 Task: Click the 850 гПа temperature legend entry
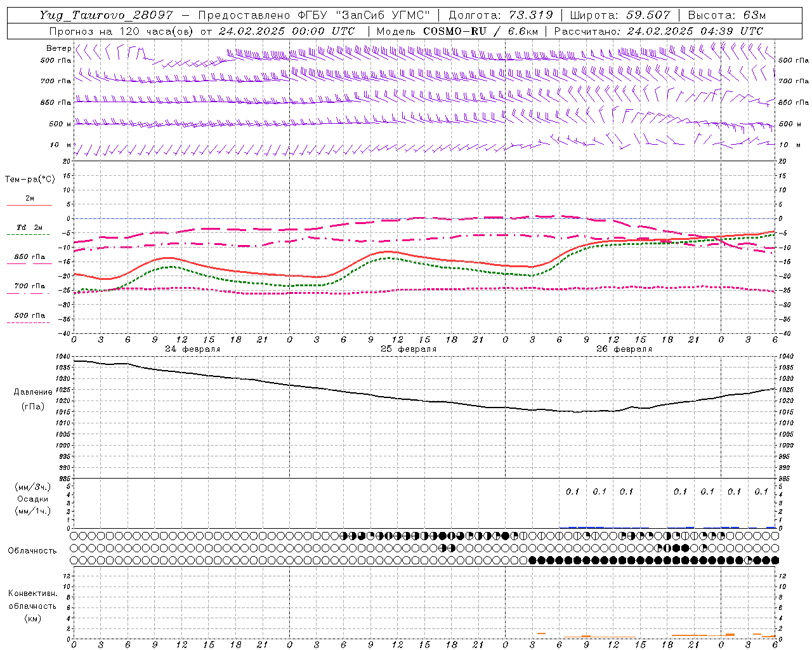click(x=30, y=257)
